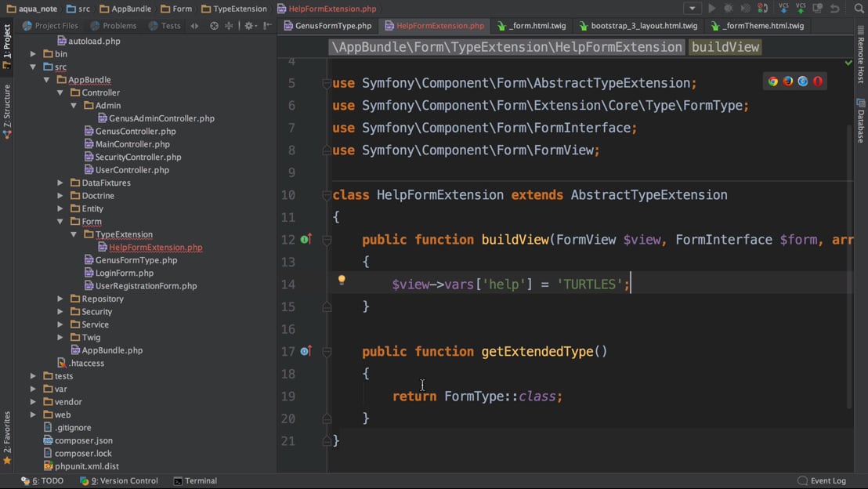Toggle the Structure side tool window
Image resolution: width=868 pixels, height=489 pixels.
coord(6,111)
